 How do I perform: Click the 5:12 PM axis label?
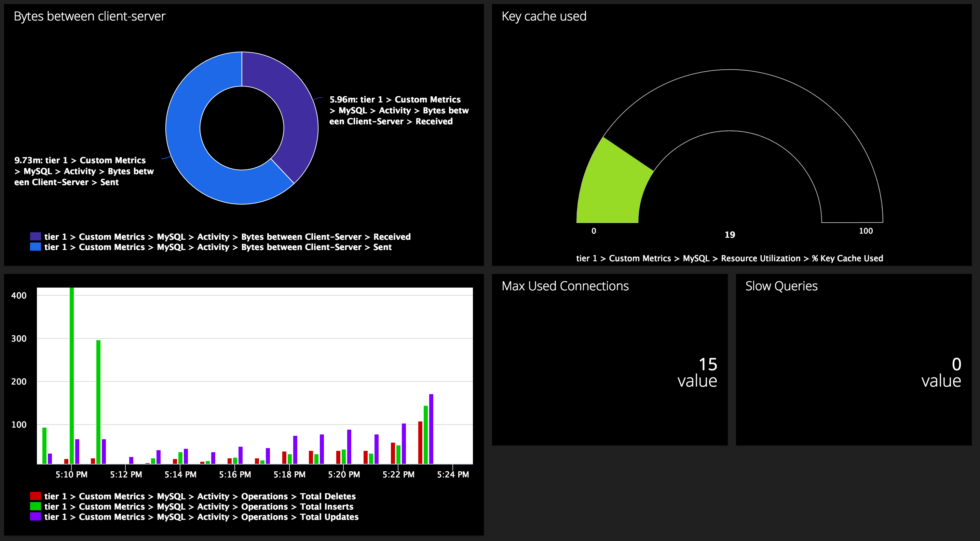[x=126, y=474]
